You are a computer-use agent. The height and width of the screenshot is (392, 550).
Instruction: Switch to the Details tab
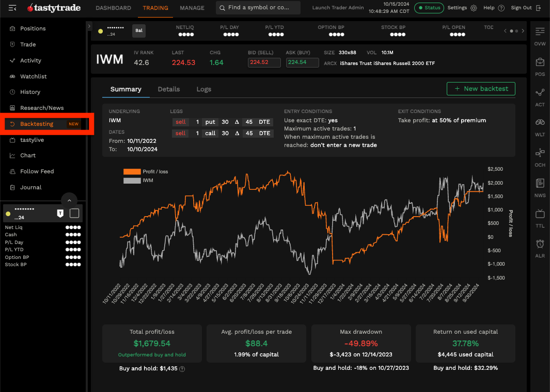coord(168,89)
